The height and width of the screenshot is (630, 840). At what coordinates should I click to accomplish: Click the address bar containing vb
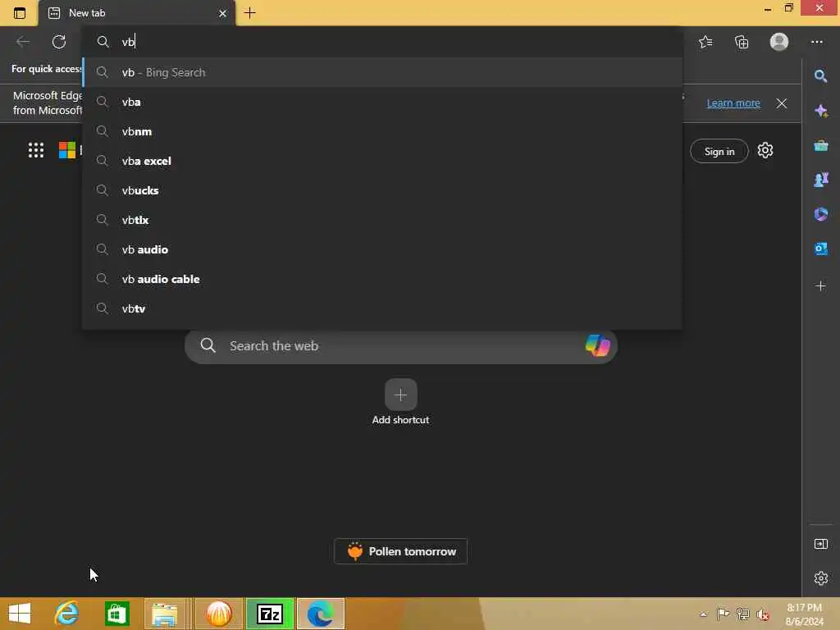[382, 42]
